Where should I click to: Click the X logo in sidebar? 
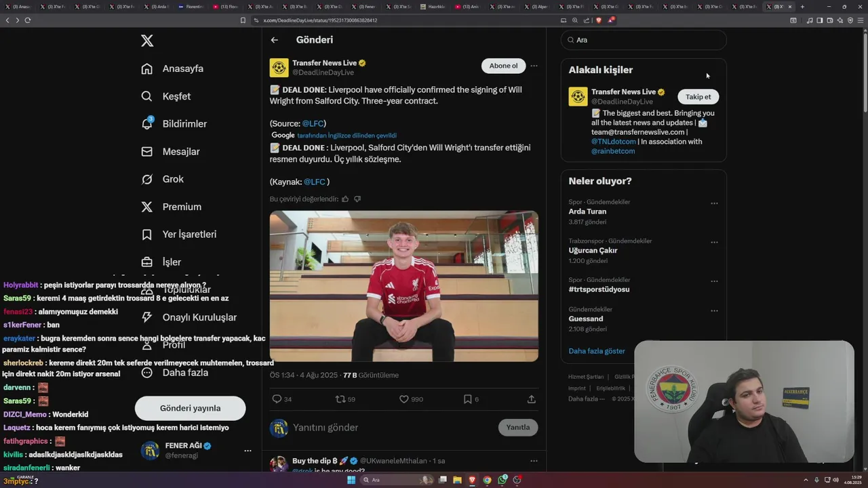(x=147, y=41)
